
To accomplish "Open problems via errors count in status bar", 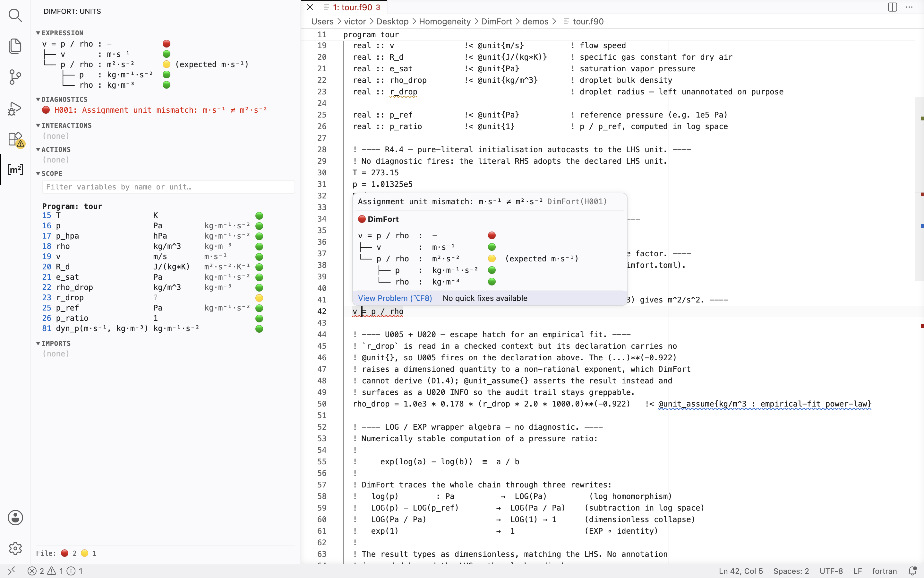I will [36, 571].
